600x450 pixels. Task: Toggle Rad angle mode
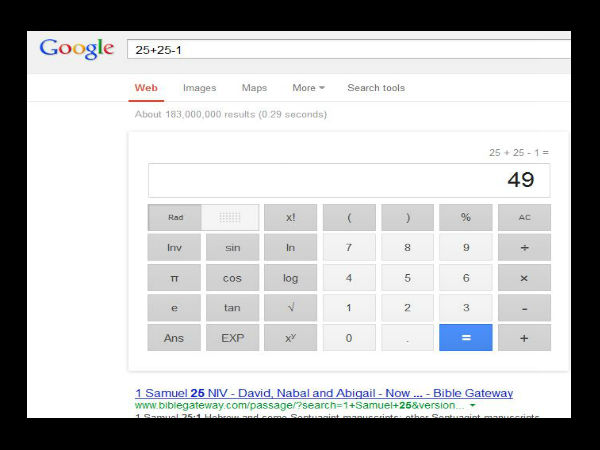pyautogui.click(x=174, y=217)
